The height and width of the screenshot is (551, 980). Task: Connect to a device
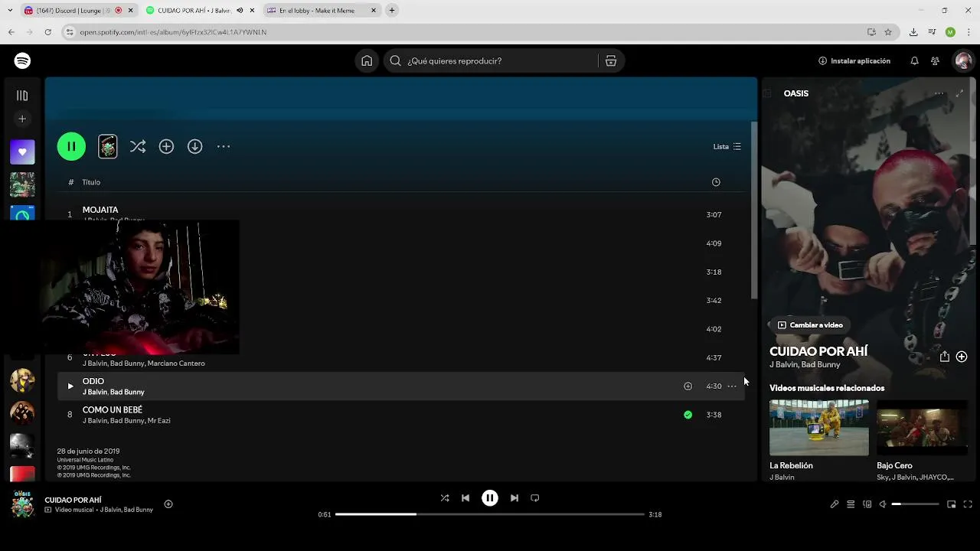point(867,504)
